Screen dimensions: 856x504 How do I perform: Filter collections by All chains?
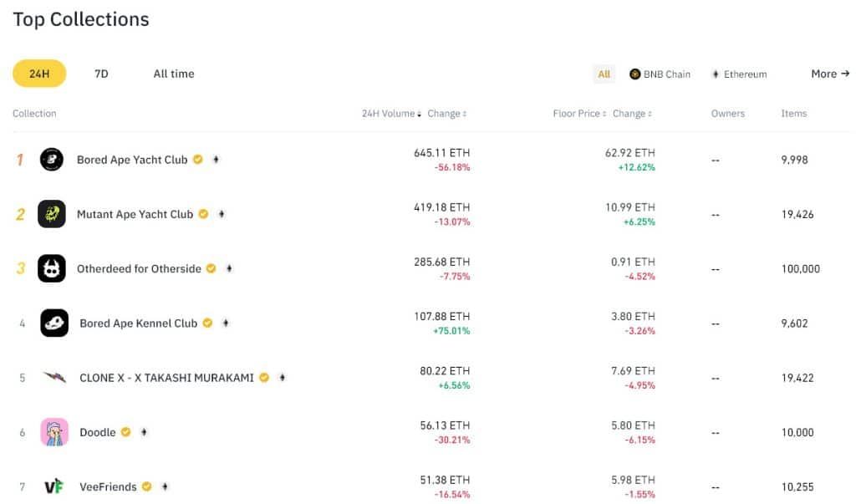click(x=604, y=74)
